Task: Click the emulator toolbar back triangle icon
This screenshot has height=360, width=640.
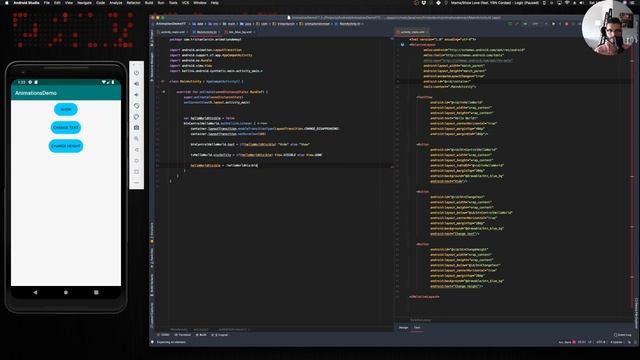Action: (x=136, y=150)
